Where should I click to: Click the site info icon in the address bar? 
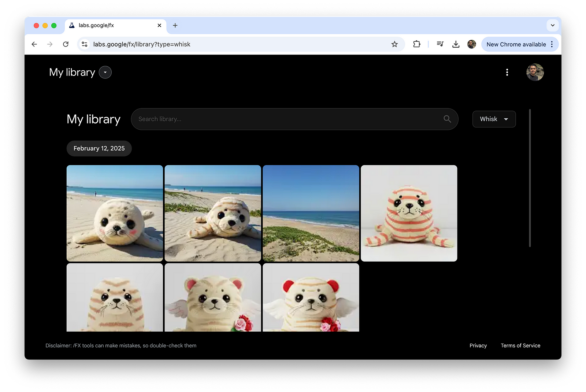[84, 44]
